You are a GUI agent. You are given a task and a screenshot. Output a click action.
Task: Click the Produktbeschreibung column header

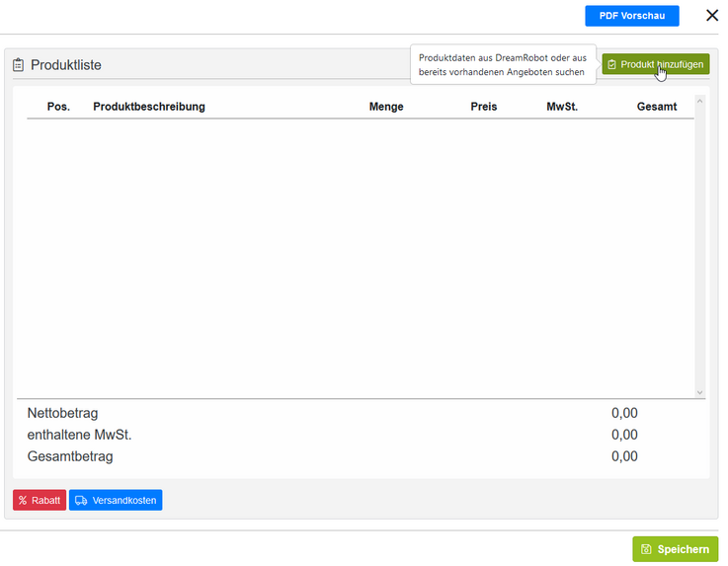coord(149,107)
